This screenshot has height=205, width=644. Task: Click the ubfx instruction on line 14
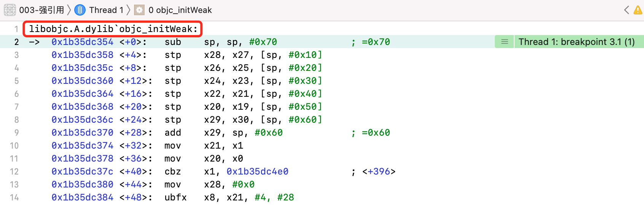click(175, 197)
